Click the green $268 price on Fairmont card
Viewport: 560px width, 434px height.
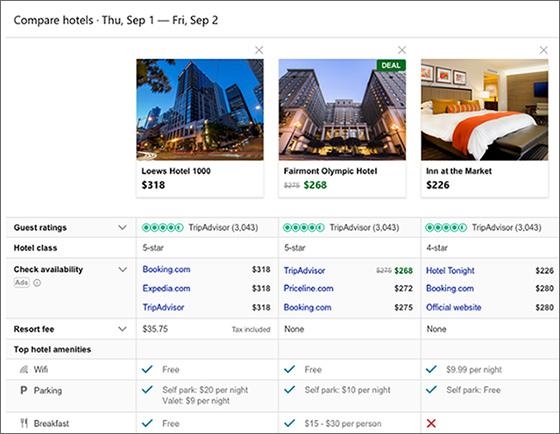315,185
